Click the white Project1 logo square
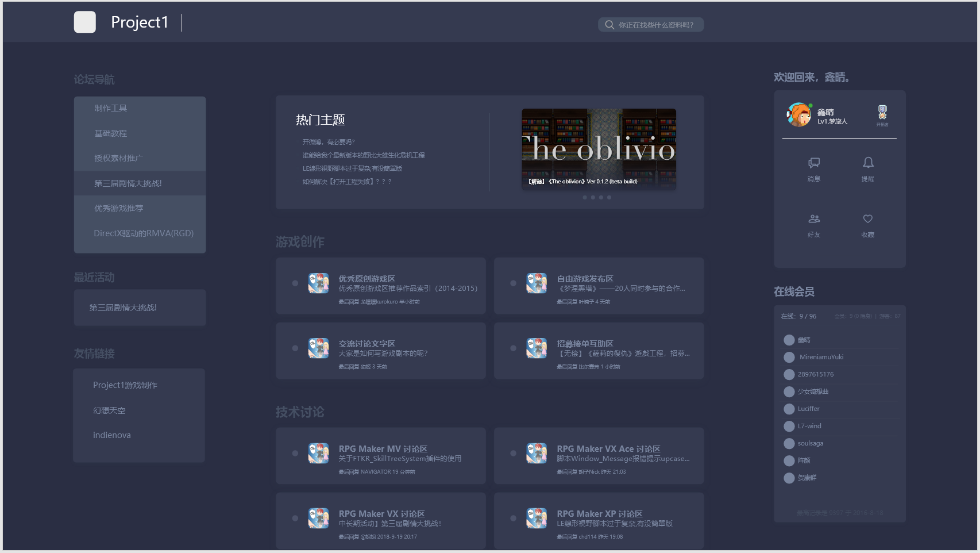980x553 pixels. point(85,22)
